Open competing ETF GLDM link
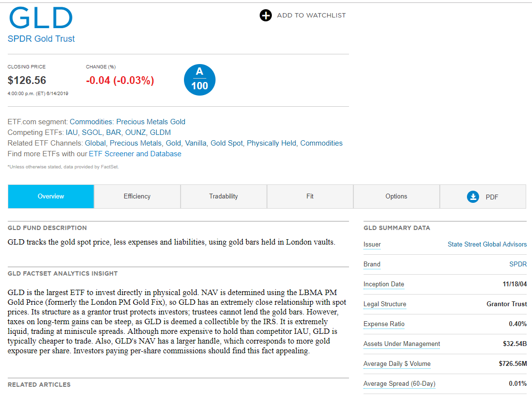The height and width of the screenshot is (395, 532). 161,132
